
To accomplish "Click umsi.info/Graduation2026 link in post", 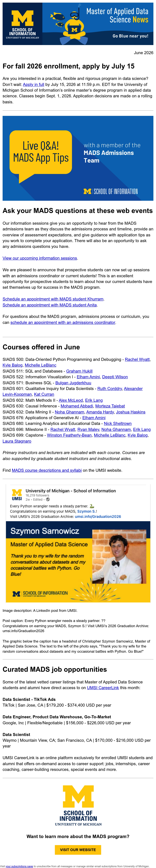I will 98,517.
